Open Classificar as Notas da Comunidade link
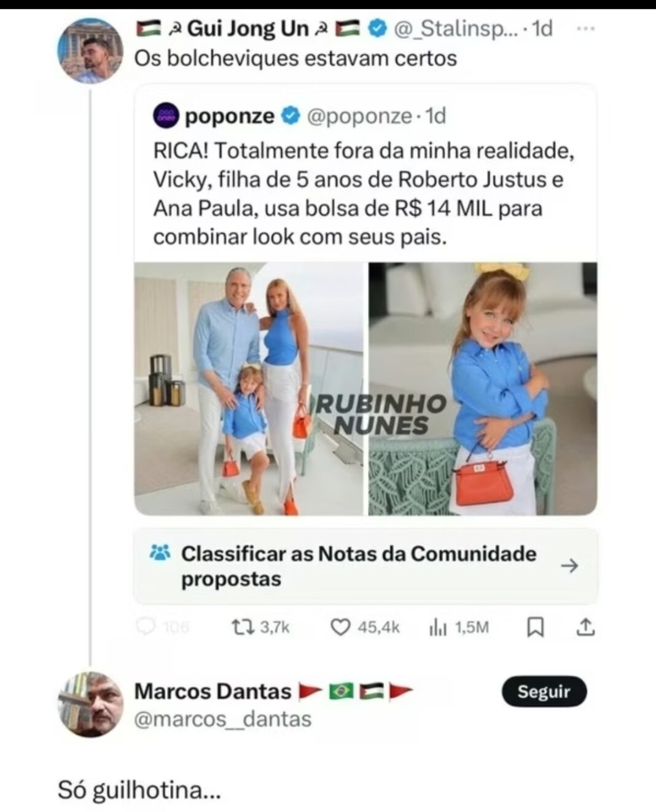Screen dimensions: 656x812 tap(358, 566)
